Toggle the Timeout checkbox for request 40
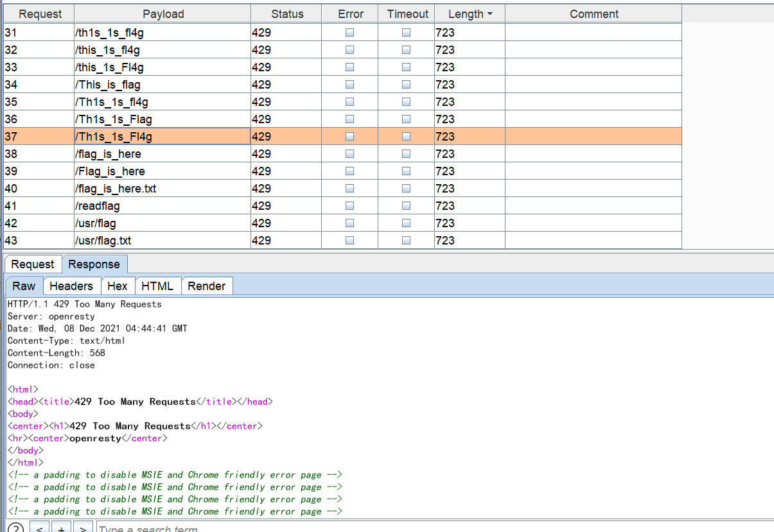The image size is (774, 532). 405,188
